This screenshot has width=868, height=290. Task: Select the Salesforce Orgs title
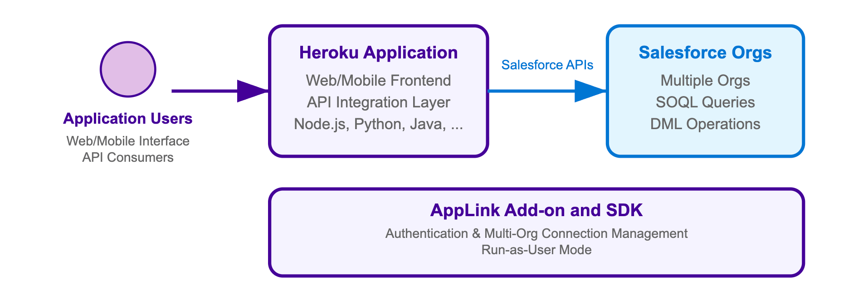click(x=705, y=53)
